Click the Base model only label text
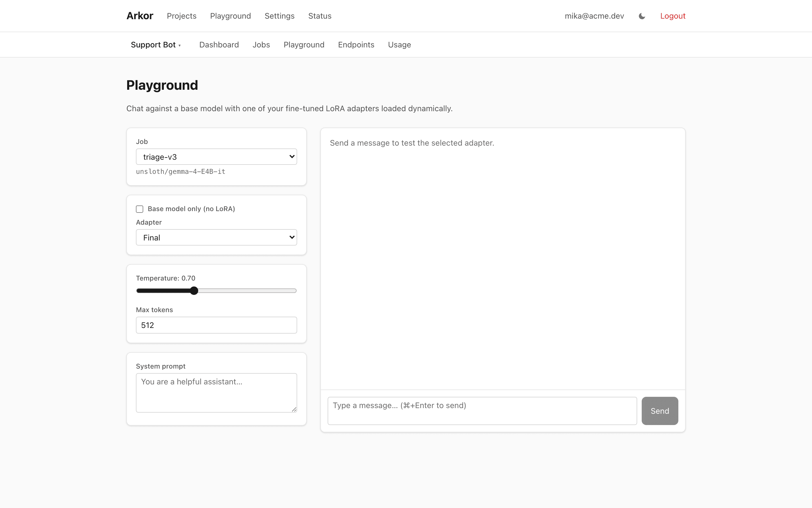This screenshot has width=812, height=508. tap(191, 209)
